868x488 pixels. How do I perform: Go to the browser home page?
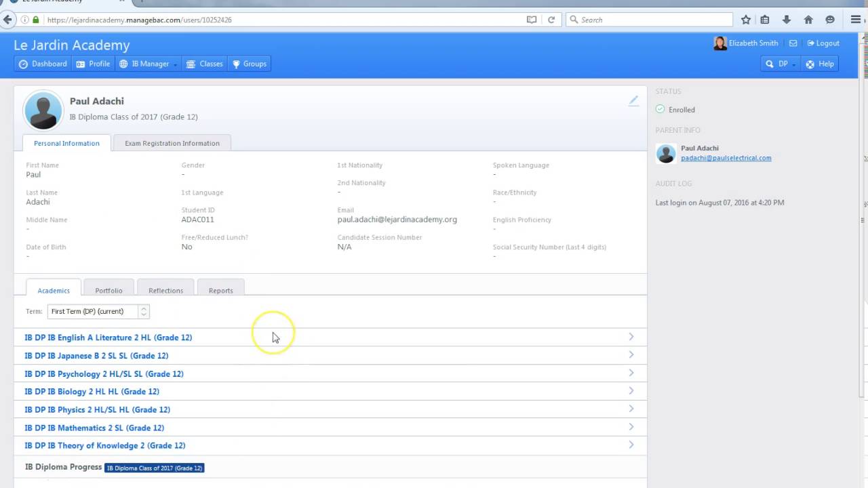[808, 20]
